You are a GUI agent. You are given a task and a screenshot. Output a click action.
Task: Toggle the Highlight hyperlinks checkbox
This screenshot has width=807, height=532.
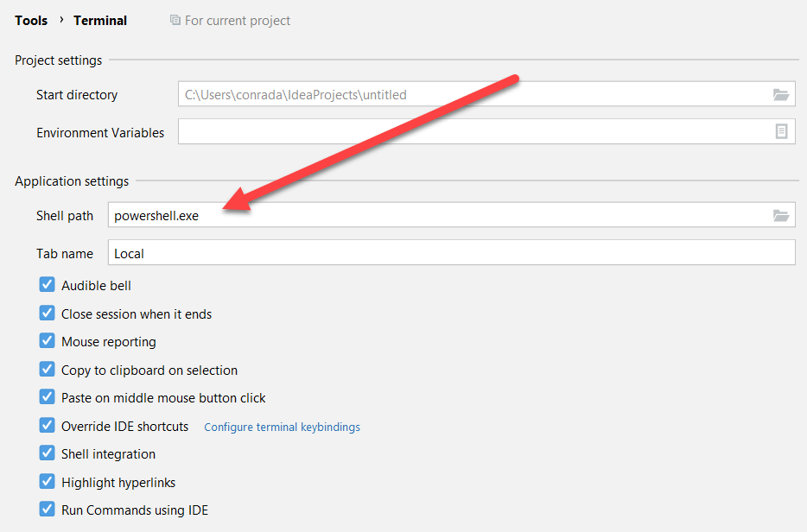[48, 482]
